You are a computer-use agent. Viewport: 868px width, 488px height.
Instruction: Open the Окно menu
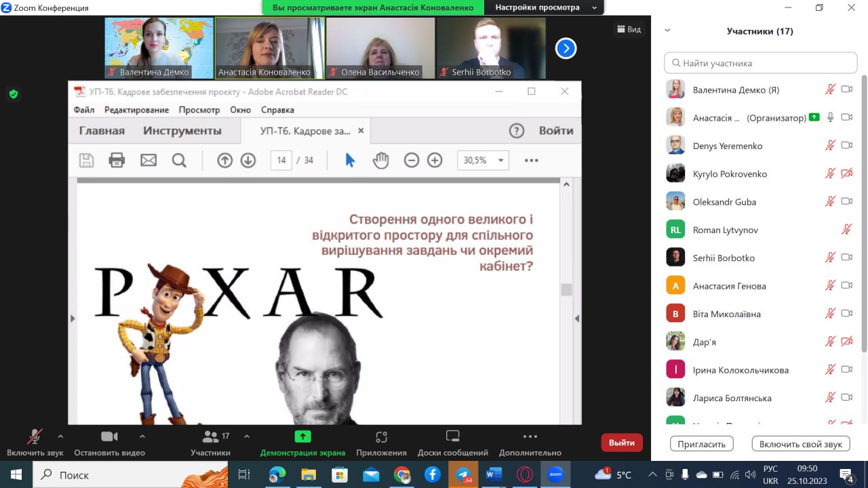(x=241, y=110)
